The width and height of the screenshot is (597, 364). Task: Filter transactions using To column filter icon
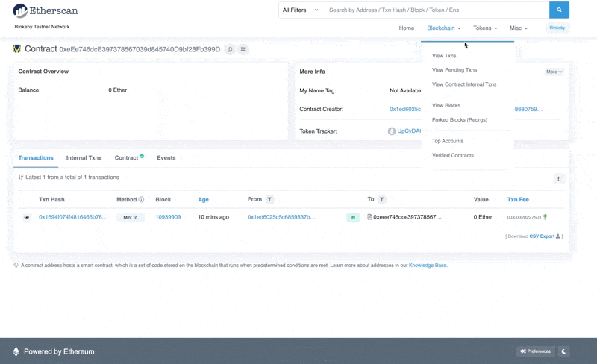(x=381, y=200)
